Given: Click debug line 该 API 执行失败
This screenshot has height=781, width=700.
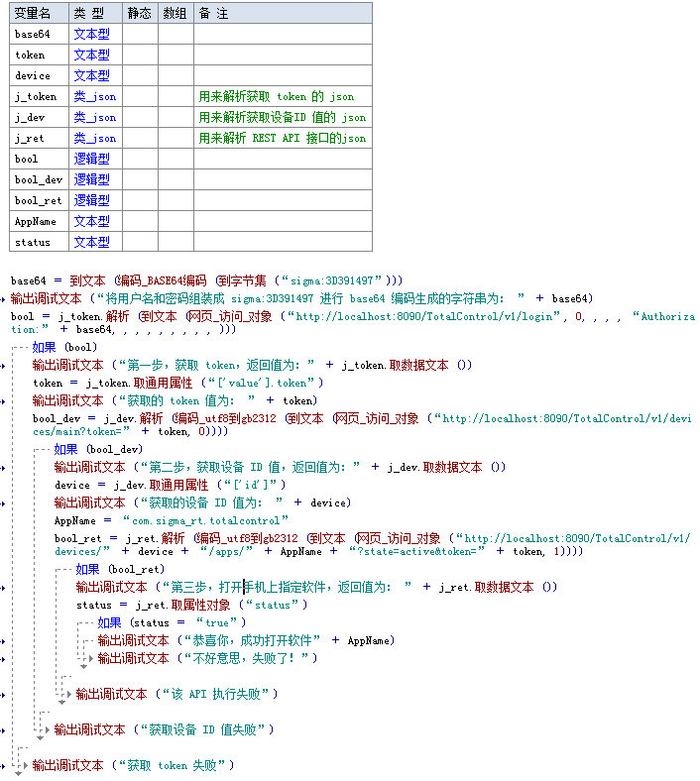Looking at the screenshot, I should [x=177, y=695].
